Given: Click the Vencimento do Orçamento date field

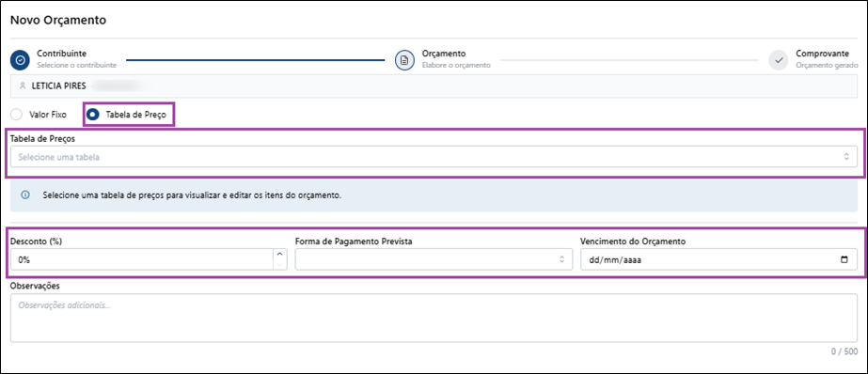Looking at the screenshot, I should click(x=719, y=259).
